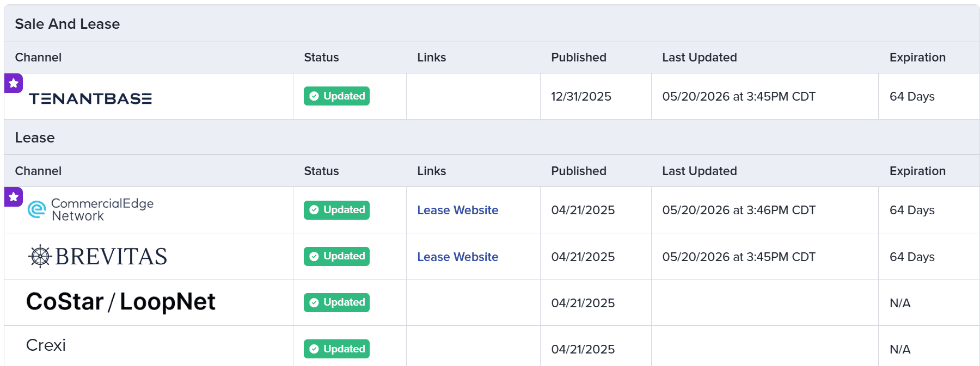Select CommercialEdge last updated 05/20/2026 at 3:46PM CDT
This screenshot has height=366, width=980.
click(x=739, y=210)
